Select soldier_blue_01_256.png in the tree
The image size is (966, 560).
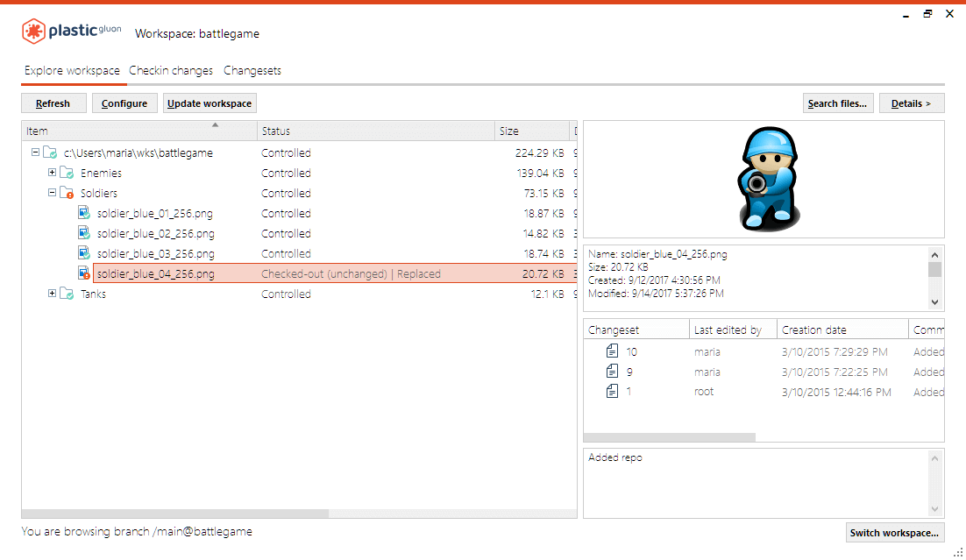154,214
